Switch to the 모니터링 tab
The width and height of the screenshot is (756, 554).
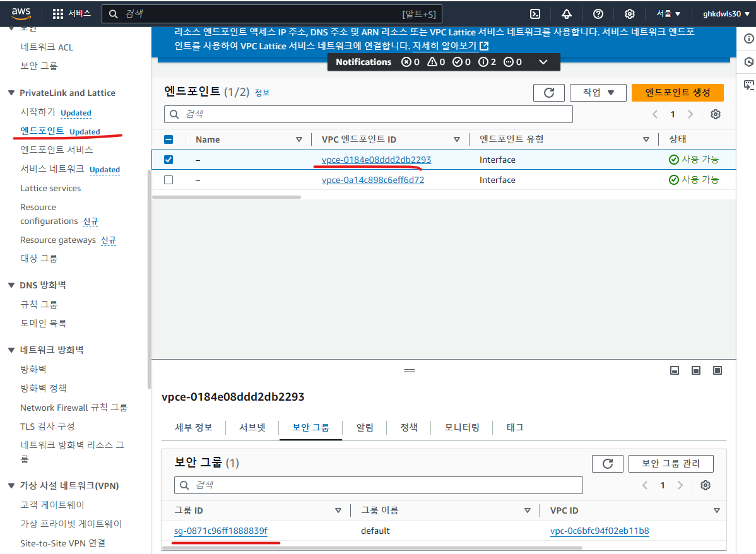[462, 427]
